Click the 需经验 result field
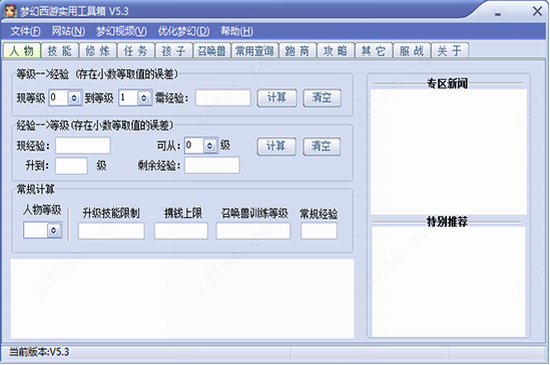The width and height of the screenshot is (550, 365). (223, 98)
